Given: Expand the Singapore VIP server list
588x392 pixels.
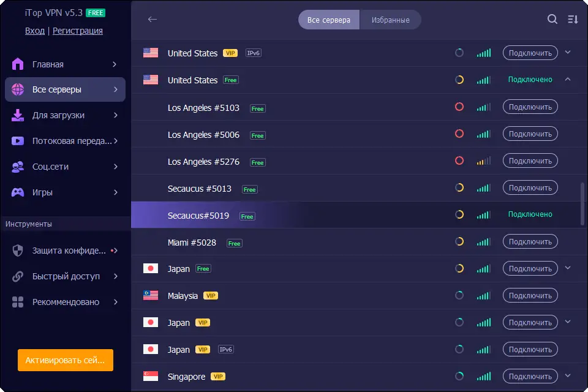Looking at the screenshot, I should click(x=568, y=376).
